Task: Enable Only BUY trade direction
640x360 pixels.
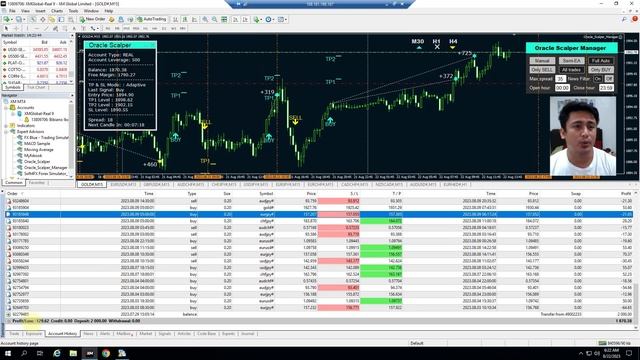Action: (x=601, y=70)
